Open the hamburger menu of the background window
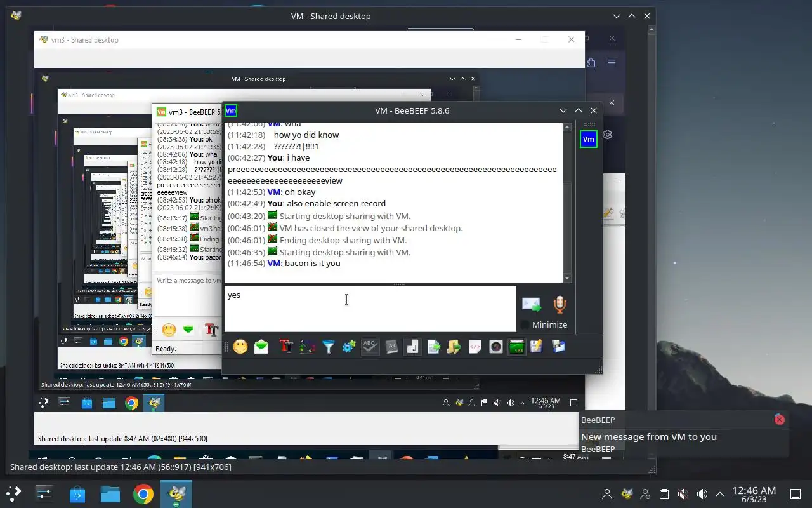Image resolution: width=812 pixels, height=508 pixels. (x=612, y=62)
